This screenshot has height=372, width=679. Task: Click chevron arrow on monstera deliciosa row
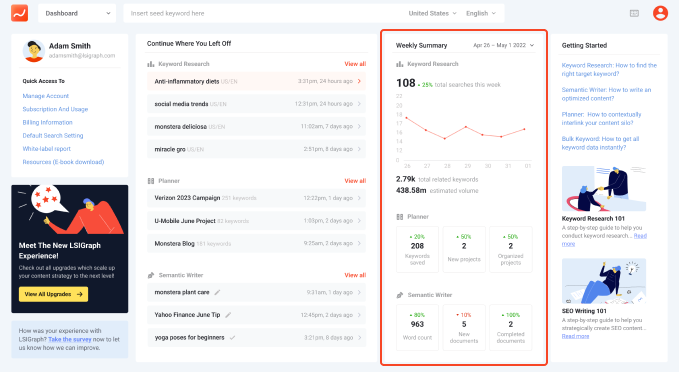(359, 126)
